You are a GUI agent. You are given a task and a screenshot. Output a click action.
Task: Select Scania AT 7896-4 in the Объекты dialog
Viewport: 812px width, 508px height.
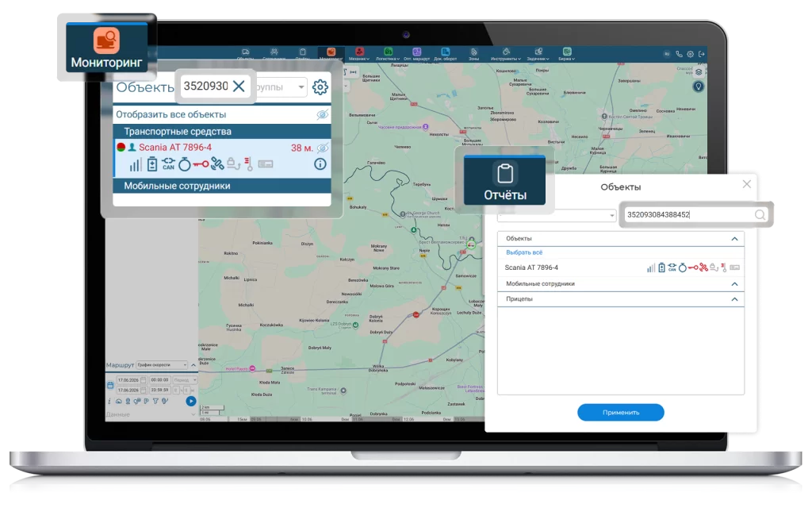point(531,267)
